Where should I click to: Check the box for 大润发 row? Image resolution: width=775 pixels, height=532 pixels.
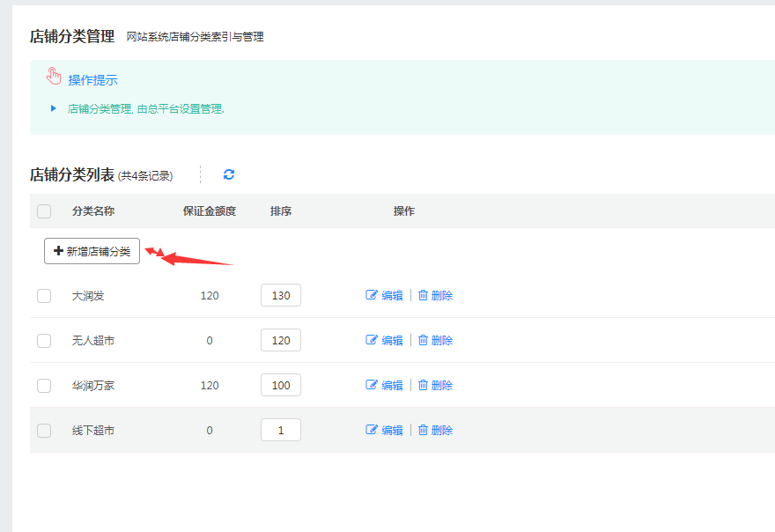44,296
